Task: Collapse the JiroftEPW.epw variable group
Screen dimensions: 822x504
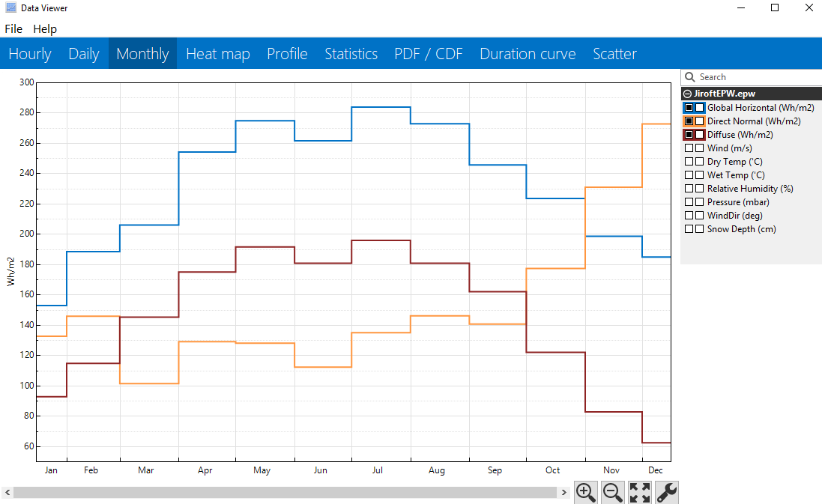Action: [x=688, y=94]
